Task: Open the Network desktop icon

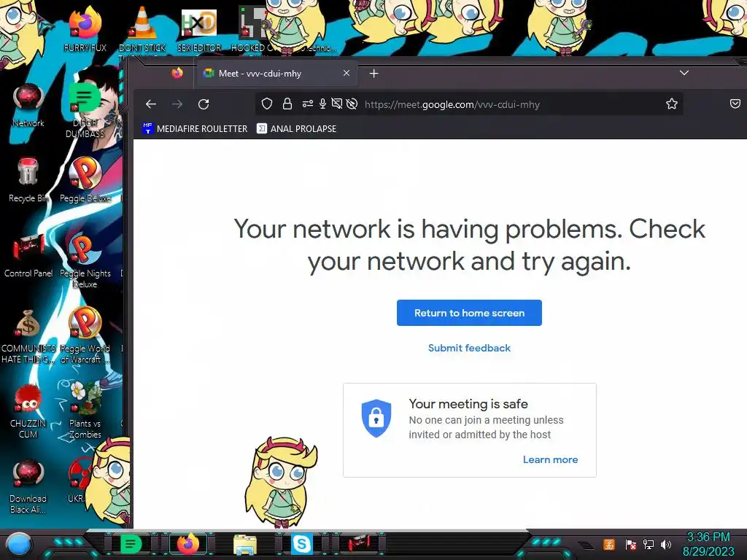Action: pos(28,105)
